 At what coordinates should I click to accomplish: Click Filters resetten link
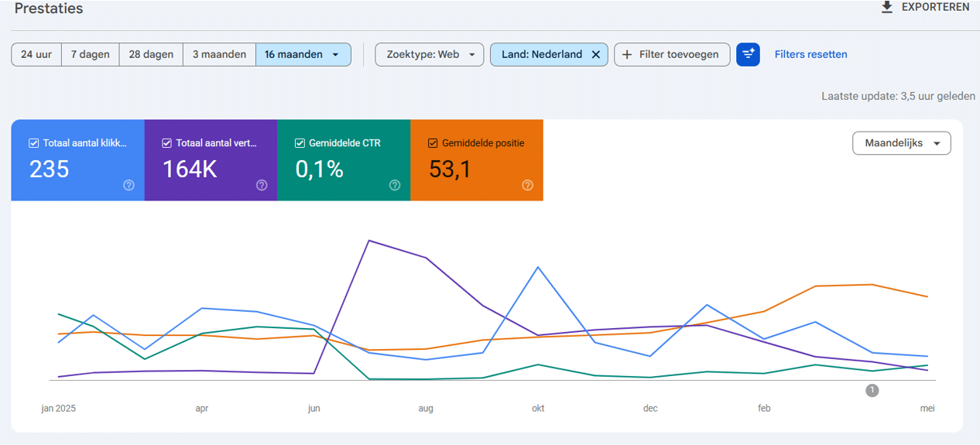pos(810,54)
